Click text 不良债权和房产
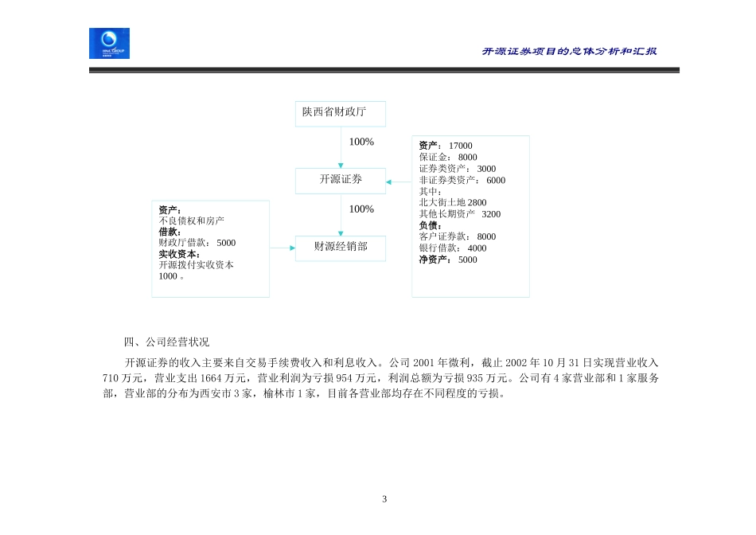Screen dimensions: 756x535 [192, 221]
